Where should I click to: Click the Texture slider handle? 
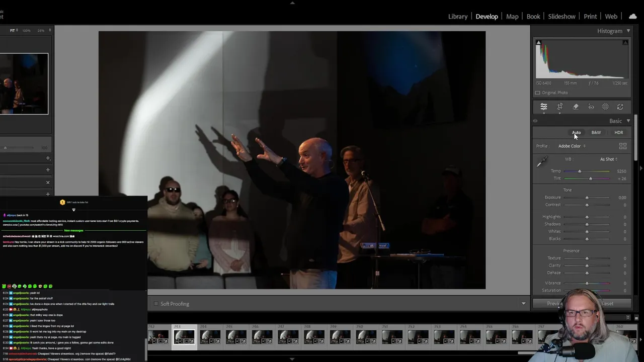(x=587, y=258)
